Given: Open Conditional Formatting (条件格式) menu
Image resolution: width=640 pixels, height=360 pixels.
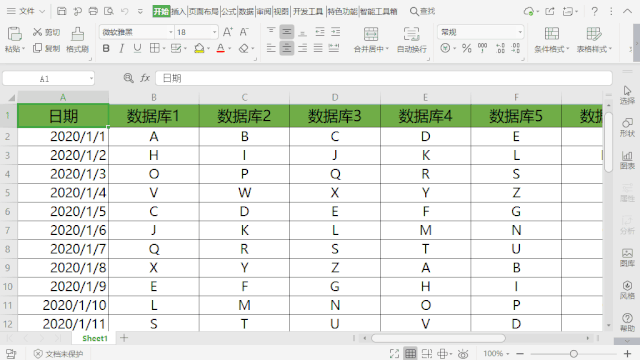Looking at the screenshot, I should (x=552, y=40).
